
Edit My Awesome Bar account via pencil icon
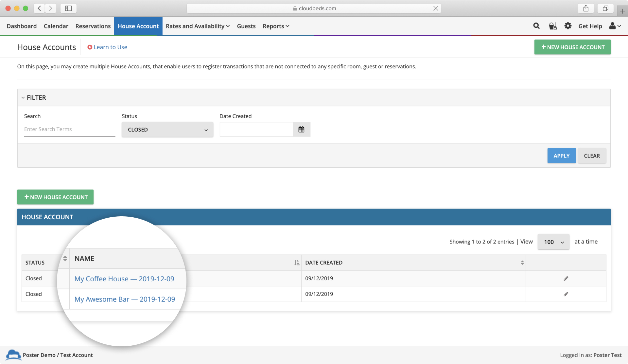[566, 294]
